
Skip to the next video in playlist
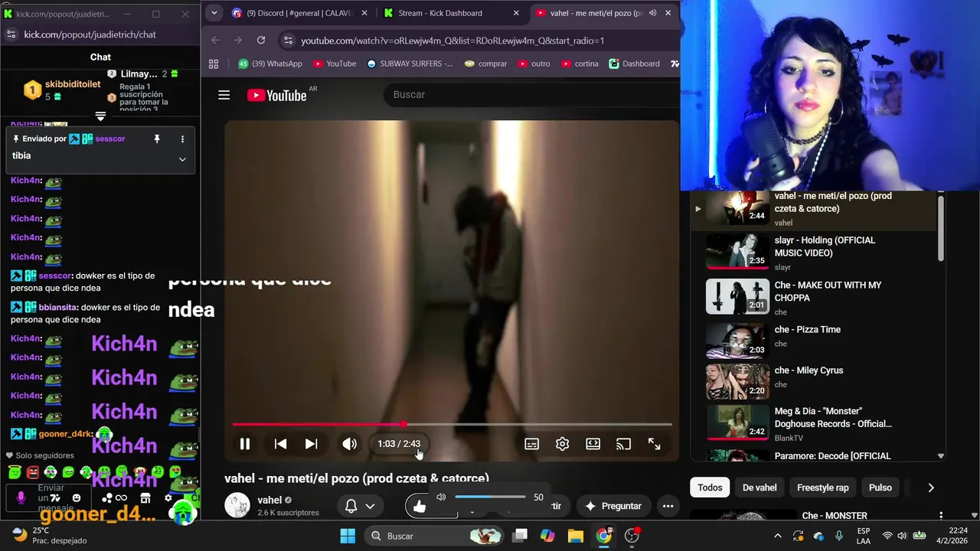(311, 444)
